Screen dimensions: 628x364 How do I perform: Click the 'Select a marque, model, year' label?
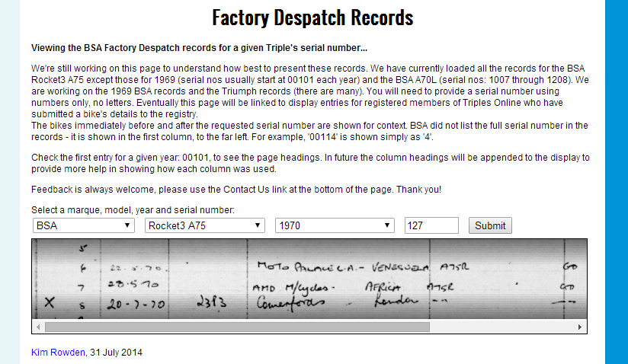(x=133, y=210)
